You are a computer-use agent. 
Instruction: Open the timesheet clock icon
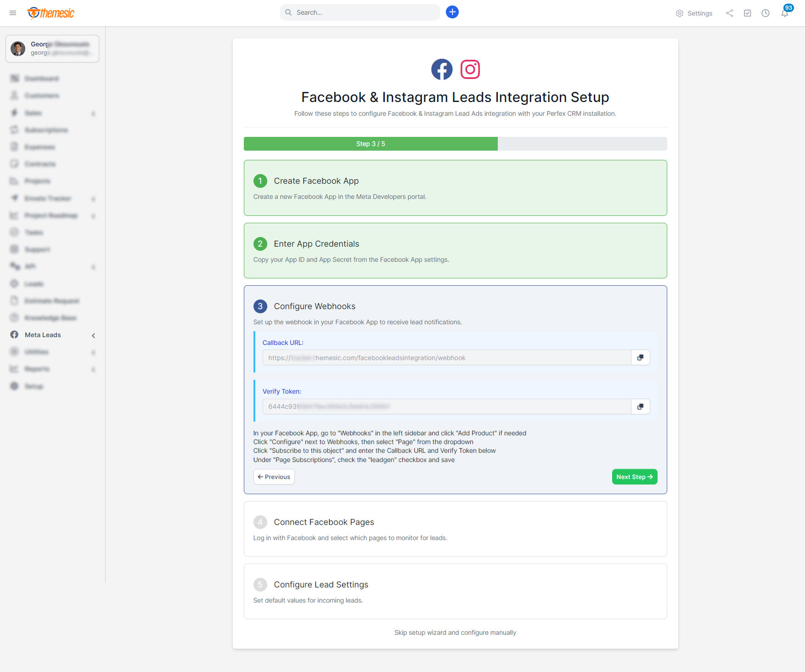pyautogui.click(x=766, y=13)
